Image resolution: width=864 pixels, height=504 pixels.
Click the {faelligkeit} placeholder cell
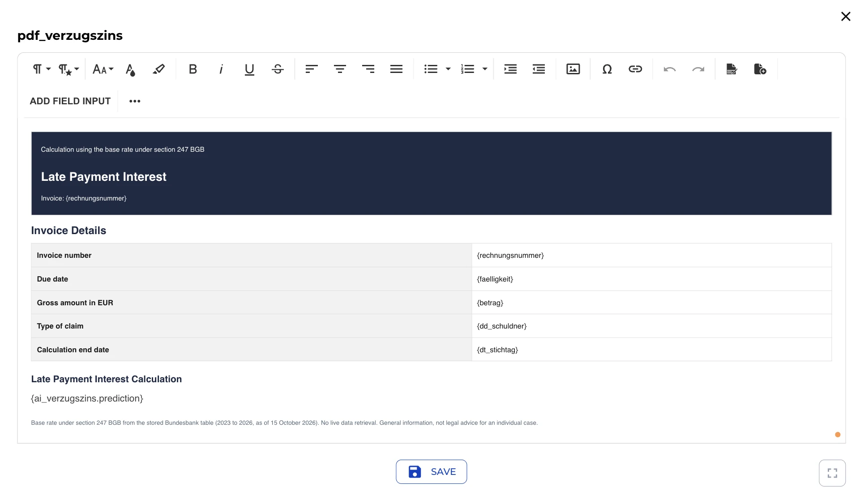tap(651, 279)
